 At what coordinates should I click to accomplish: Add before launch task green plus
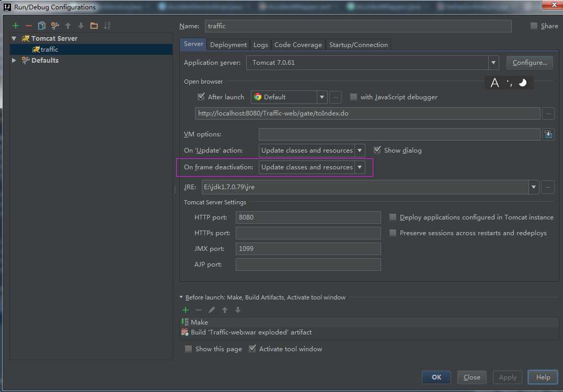[x=186, y=310]
